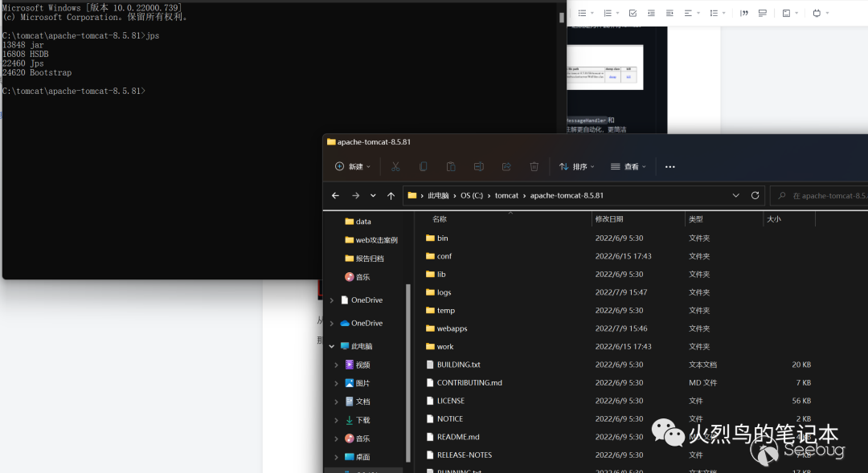Click the line spacing icon in editor toolbar
The width and height of the screenshot is (868, 473).
click(714, 13)
